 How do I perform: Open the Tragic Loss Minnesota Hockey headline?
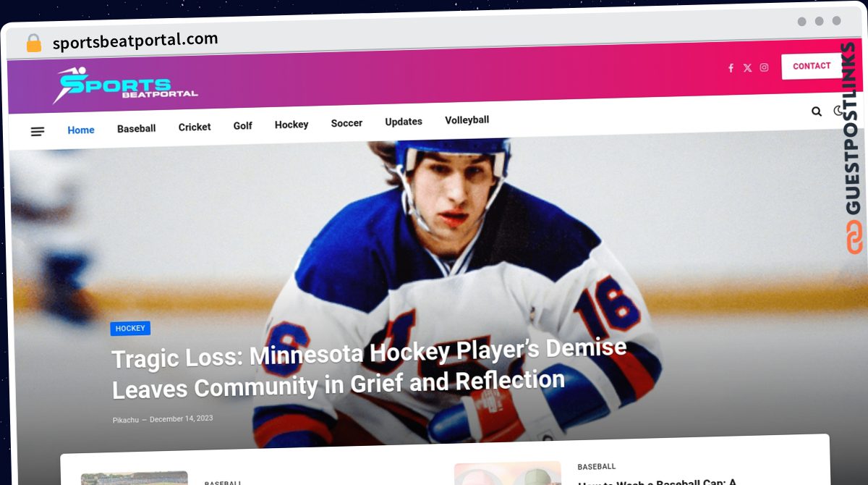tap(369, 368)
